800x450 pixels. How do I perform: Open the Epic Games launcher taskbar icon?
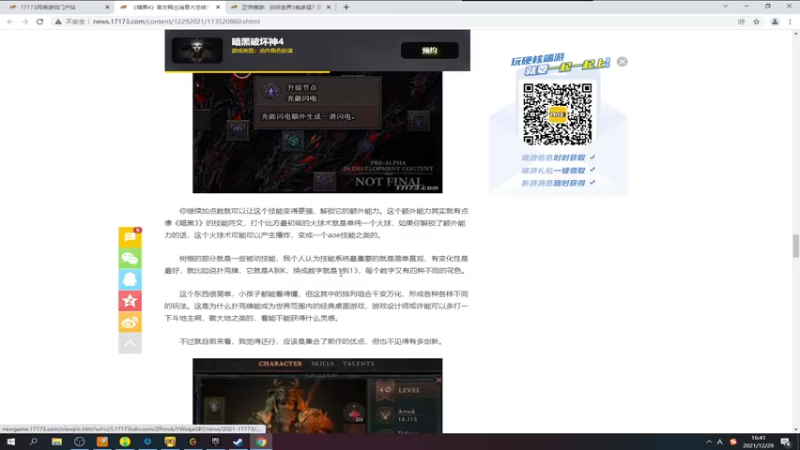(x=215, y=442)
